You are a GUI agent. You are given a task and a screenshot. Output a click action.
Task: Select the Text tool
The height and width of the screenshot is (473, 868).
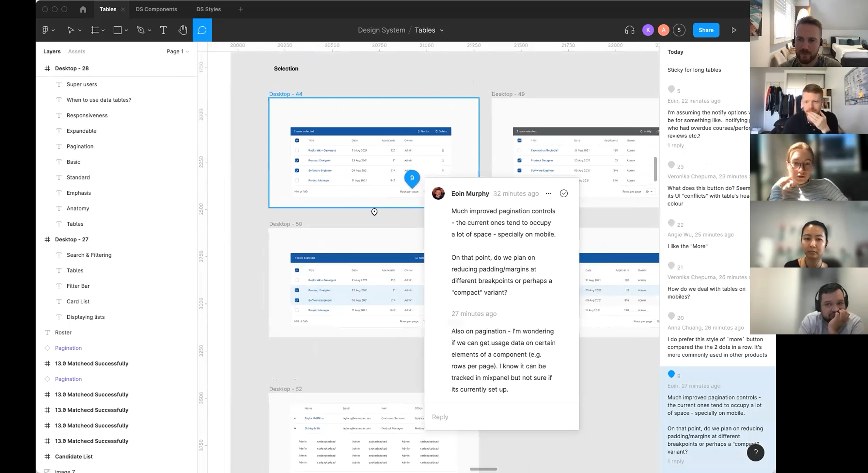coord(163,30)
